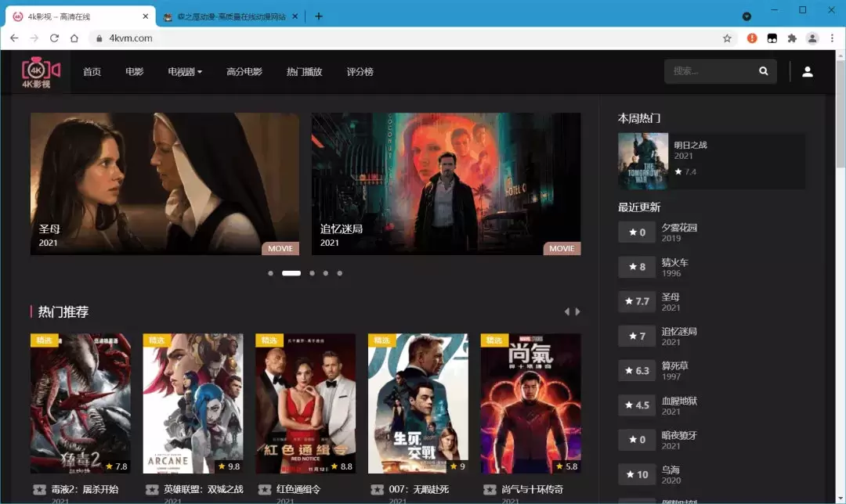Open 尚氣 movie poster

tap(531, 403)
